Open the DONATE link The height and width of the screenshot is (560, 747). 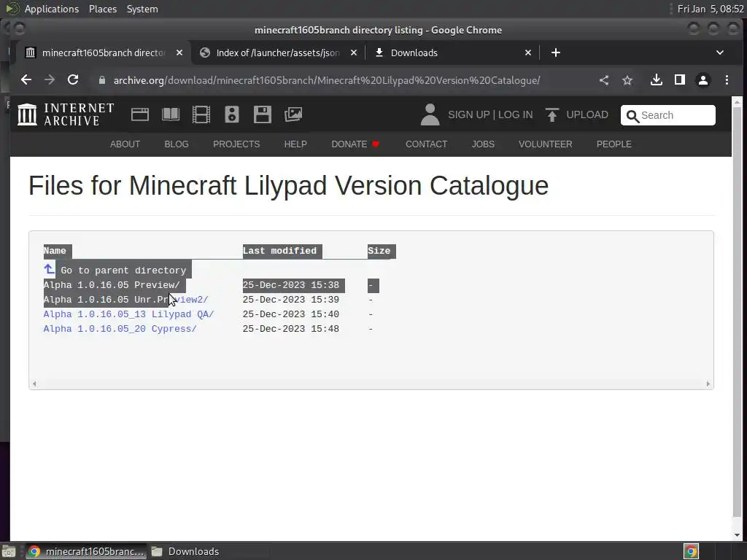point(355,144)
